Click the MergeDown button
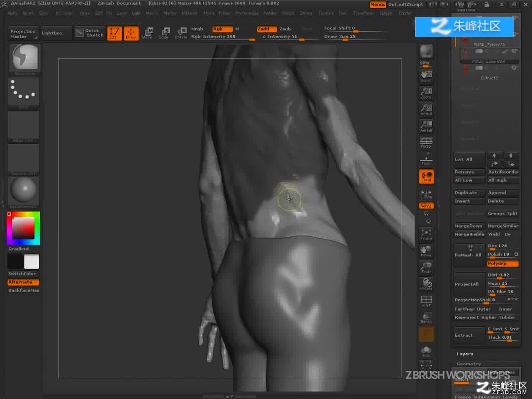 click(469, 226)
